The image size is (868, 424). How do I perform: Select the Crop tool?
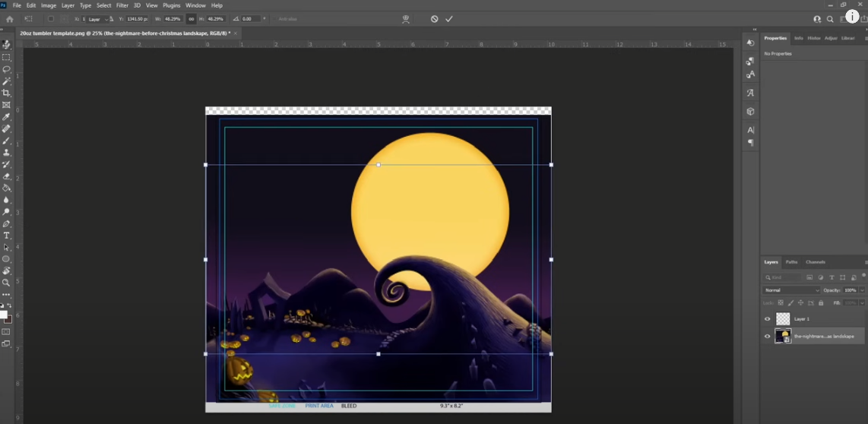point(7,93)
